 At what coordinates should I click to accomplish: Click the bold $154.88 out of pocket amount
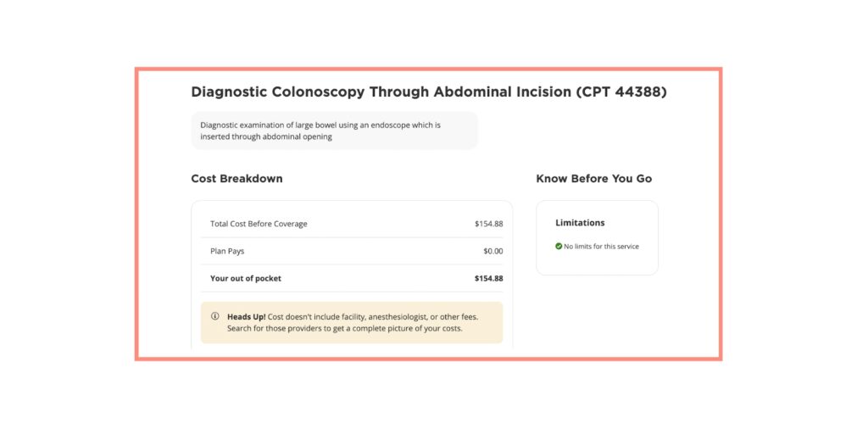coord(488,279)
